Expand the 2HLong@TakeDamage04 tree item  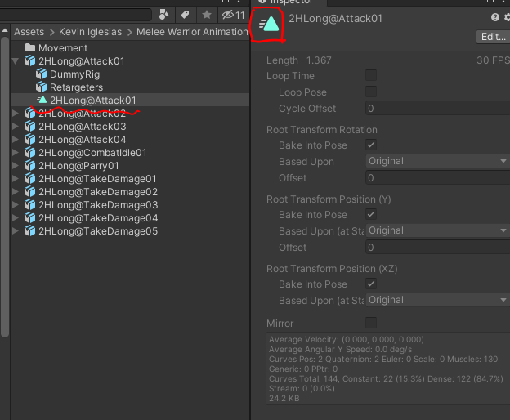click(15, 218)
